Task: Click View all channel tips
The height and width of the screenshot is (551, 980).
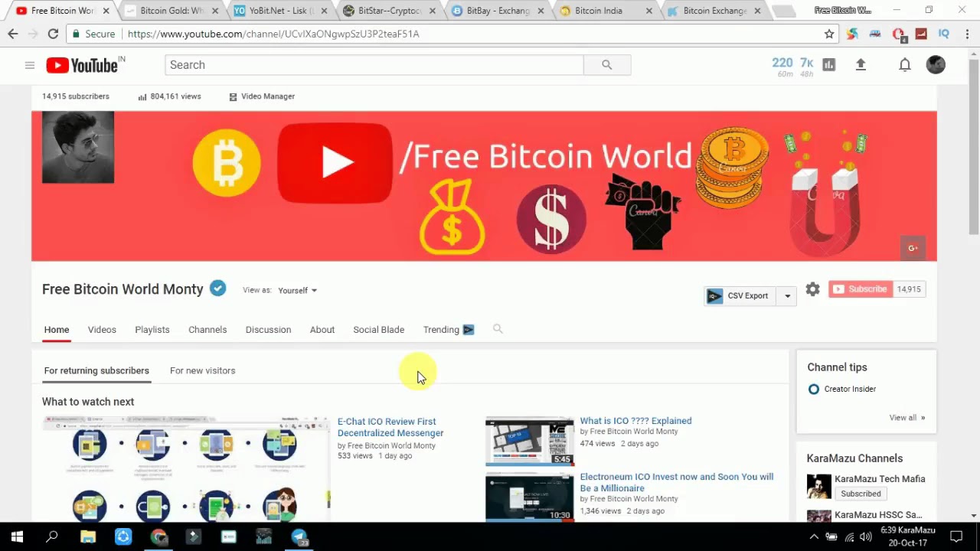Action: pos(907,418)
